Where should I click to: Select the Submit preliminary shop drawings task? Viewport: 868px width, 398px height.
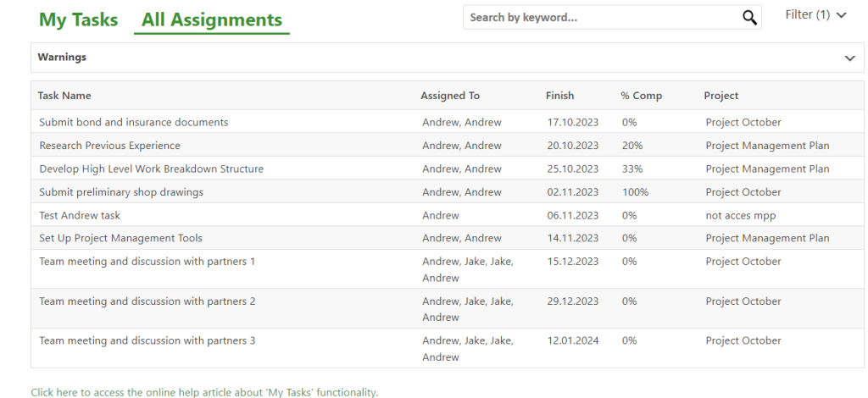click(x=121, y=192)
